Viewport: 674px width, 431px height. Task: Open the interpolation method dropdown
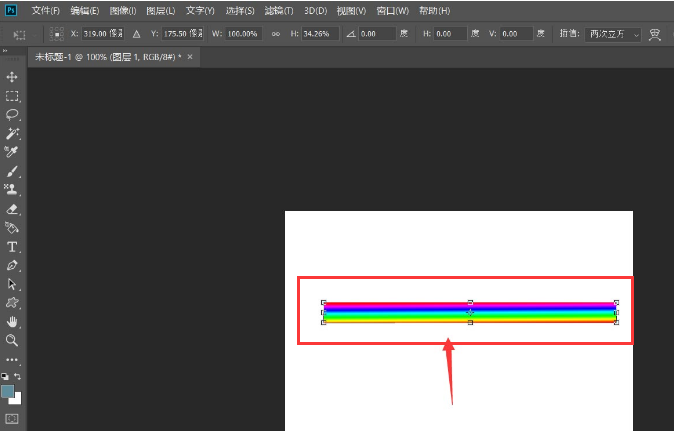click(x=614, y=34)
